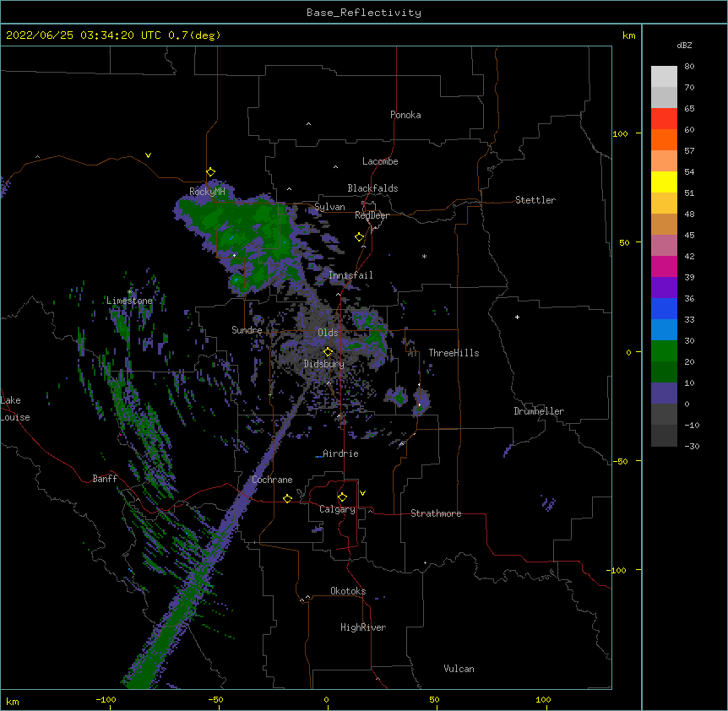Viewport: 728px width, 711px height.
Task: Click the km unit label at bottom left
Action: pos(13,702)
